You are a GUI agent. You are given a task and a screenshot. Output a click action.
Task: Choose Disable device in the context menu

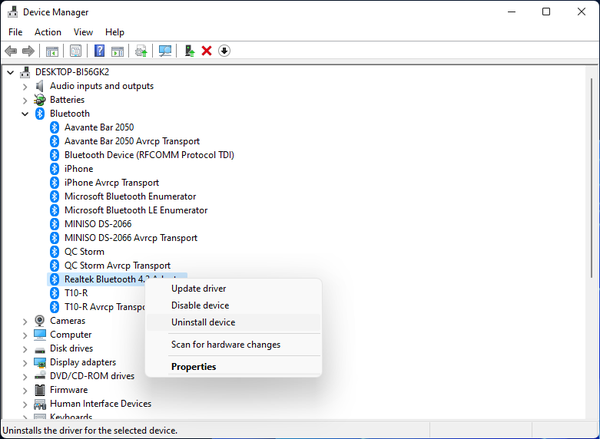click(x=233, y=305)
